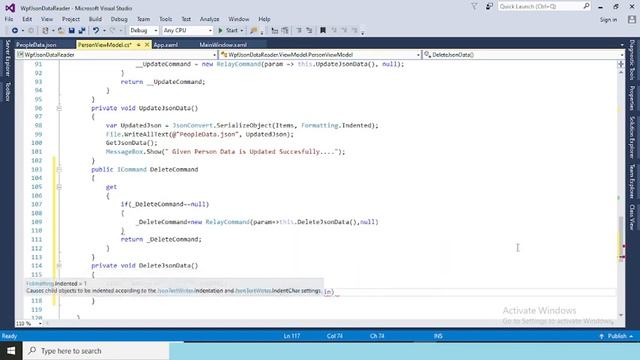640x360 pixels.
Task: Collapse the DeleteJsonData method outline
Action: (59, 265)
